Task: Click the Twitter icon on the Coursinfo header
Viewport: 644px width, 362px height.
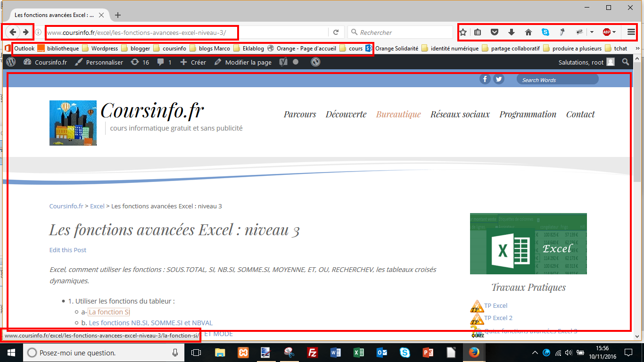Action: [498, 79]
